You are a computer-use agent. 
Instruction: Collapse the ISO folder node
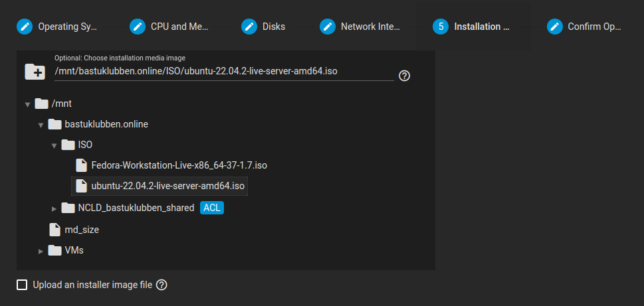coord(54,145)
